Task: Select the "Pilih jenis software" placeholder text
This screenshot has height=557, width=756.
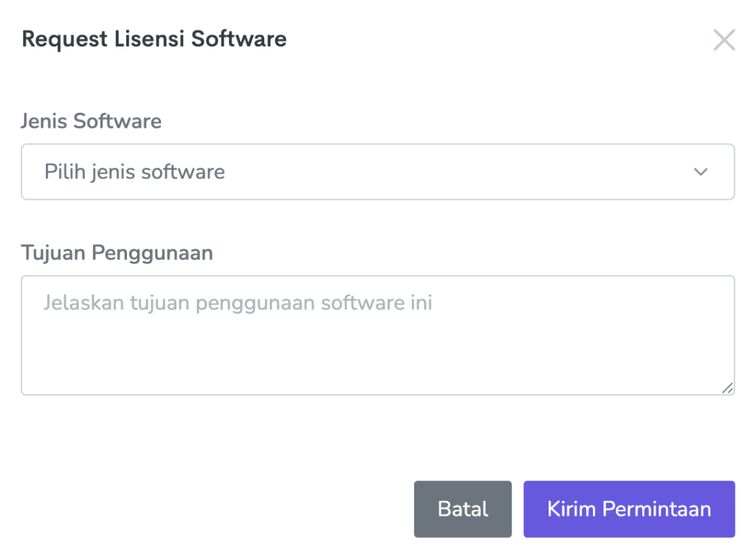Action: coord(134,172)
